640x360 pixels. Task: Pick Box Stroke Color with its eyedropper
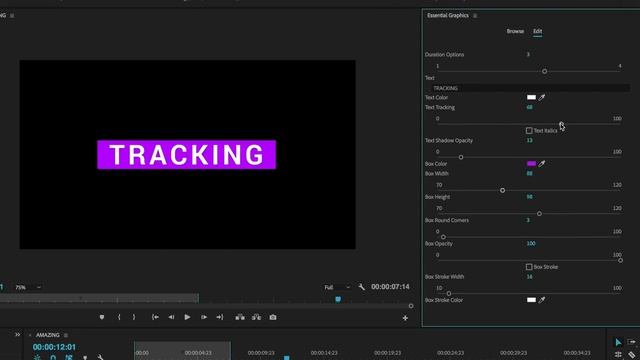pos(542,300)
